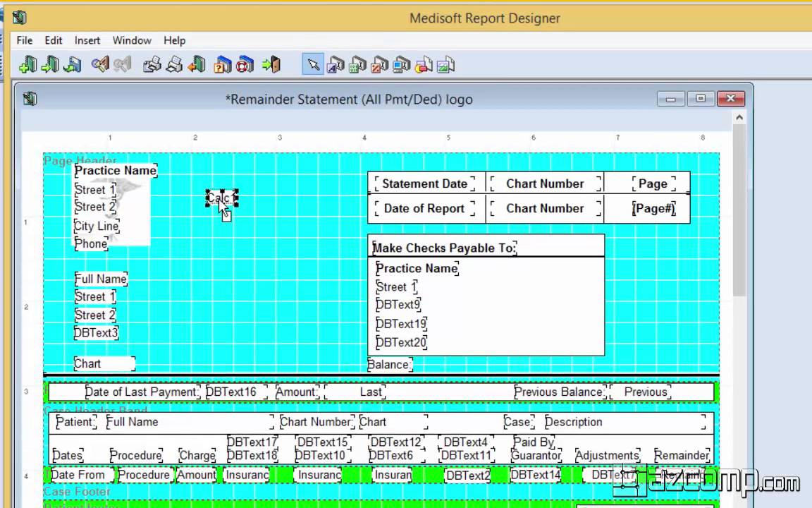The height and width of the screenshot is (508, 812).
Task: Select the DBText19 field
Action: tap(401, 324)
